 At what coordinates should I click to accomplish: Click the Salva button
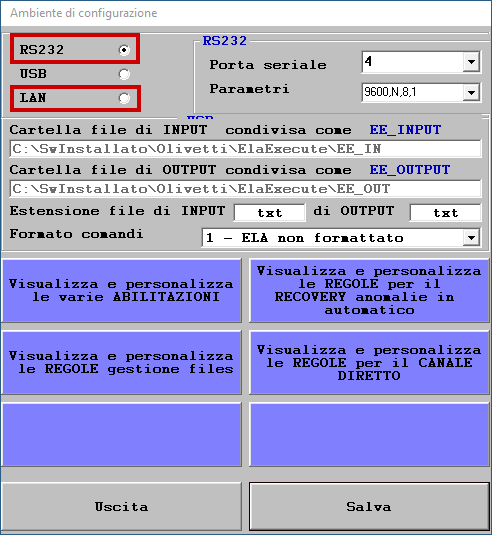[x=370, y=506]
